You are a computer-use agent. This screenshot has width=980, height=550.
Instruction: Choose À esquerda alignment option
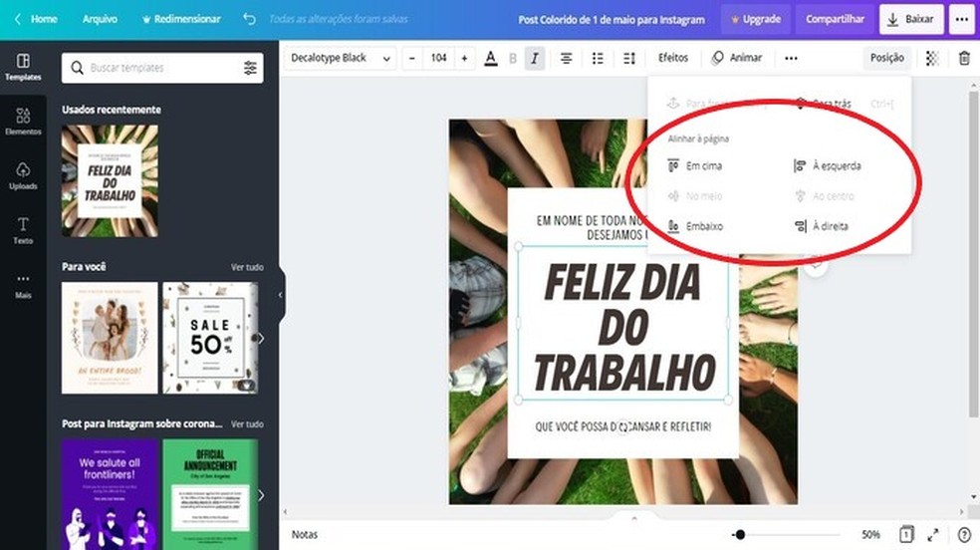point(828,166)
